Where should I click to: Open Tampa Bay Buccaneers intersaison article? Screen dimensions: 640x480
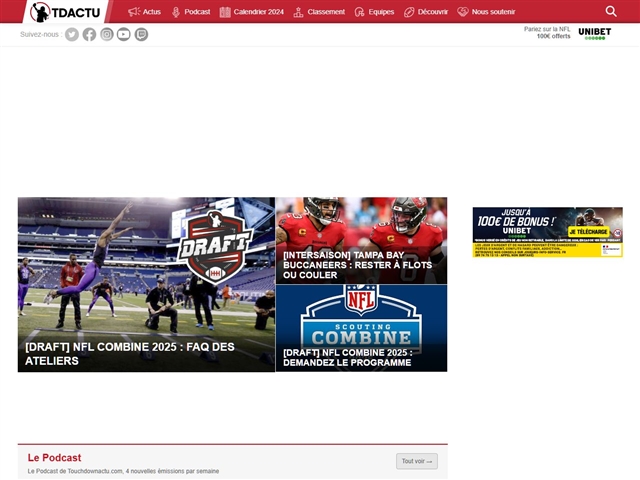(358, 265)
